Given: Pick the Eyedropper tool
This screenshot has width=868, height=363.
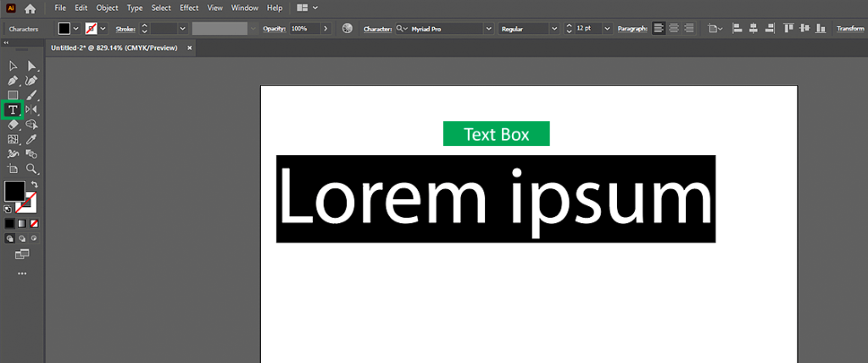Looking at the screenshot, I should click(31, 139).
